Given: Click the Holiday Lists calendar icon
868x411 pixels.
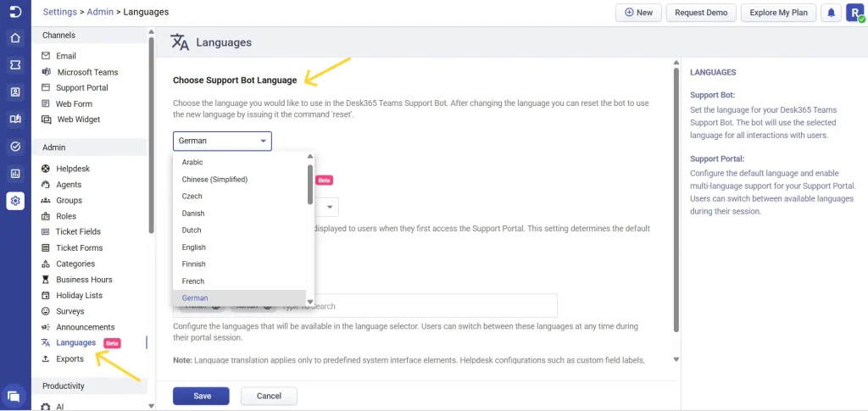Looking at the screenshot, I should tap(46, 296).
